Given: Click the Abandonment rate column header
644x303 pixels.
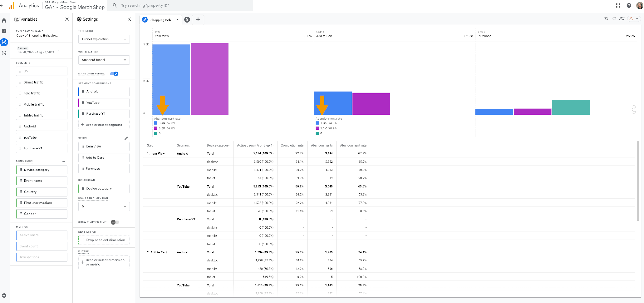Looking at the screenshot, I should pos(353,145).
